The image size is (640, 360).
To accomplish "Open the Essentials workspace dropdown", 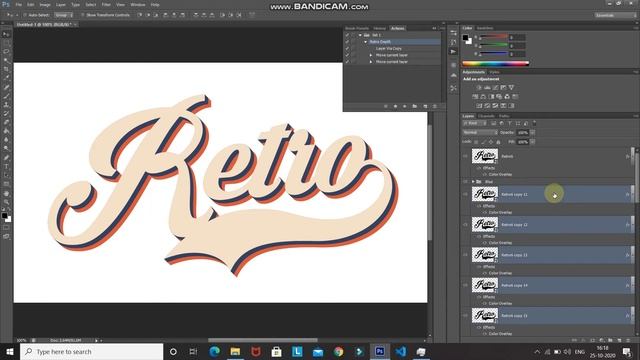I will 615,15.
